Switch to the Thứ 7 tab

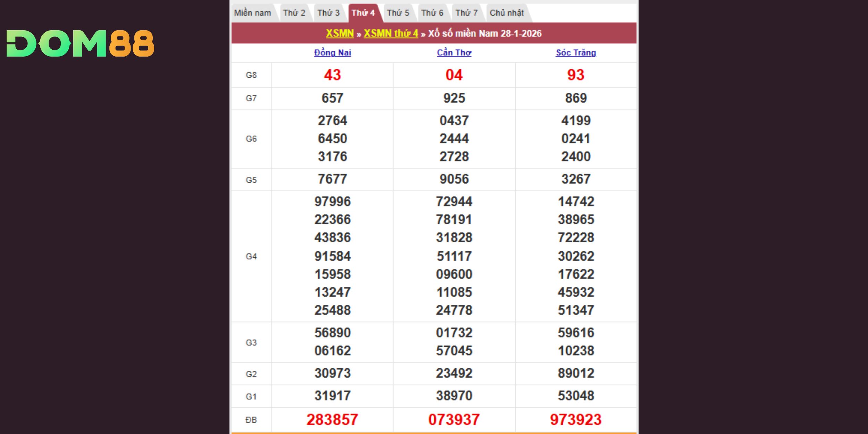point(467,13)
